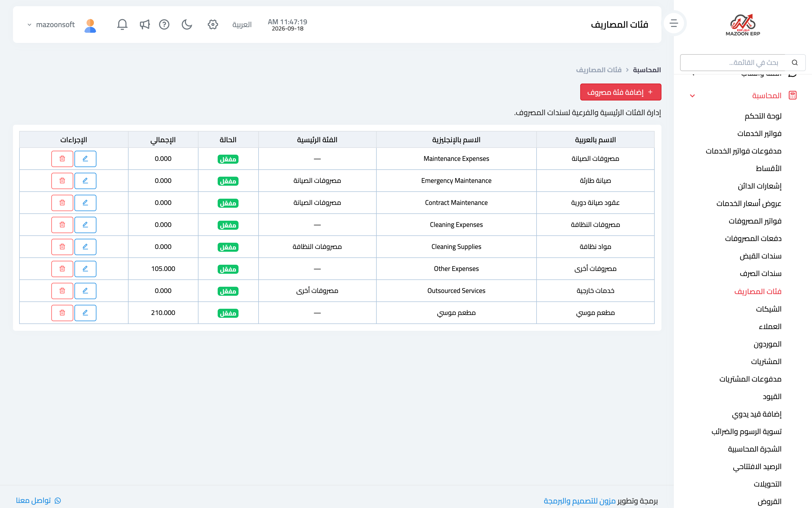The height and width of the screenshot is (508, 812).
Task: Open دفعات المصروفات menu item
Action: [x=753, y=238]
